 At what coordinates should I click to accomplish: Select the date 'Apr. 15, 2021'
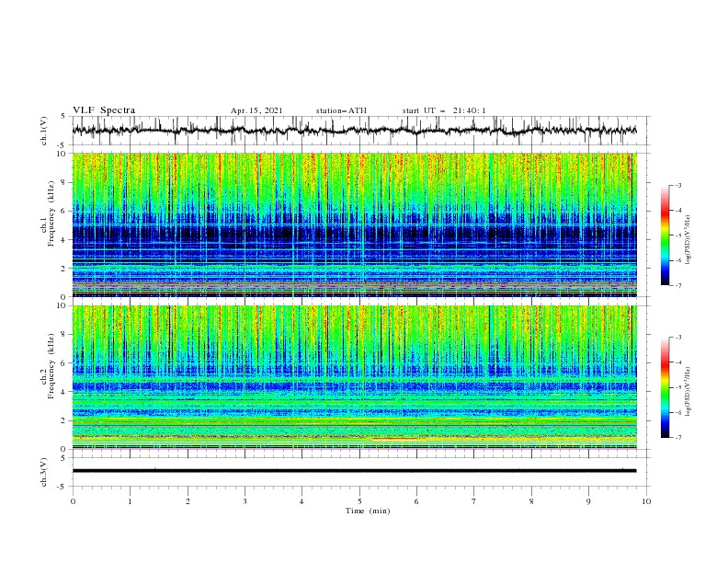pos(256,110)
